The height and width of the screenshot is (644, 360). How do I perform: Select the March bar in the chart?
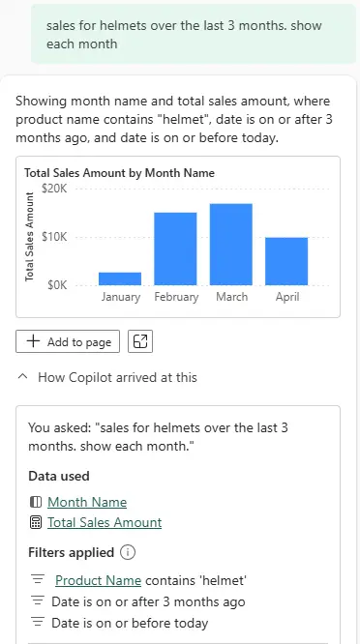click(231, 244)
